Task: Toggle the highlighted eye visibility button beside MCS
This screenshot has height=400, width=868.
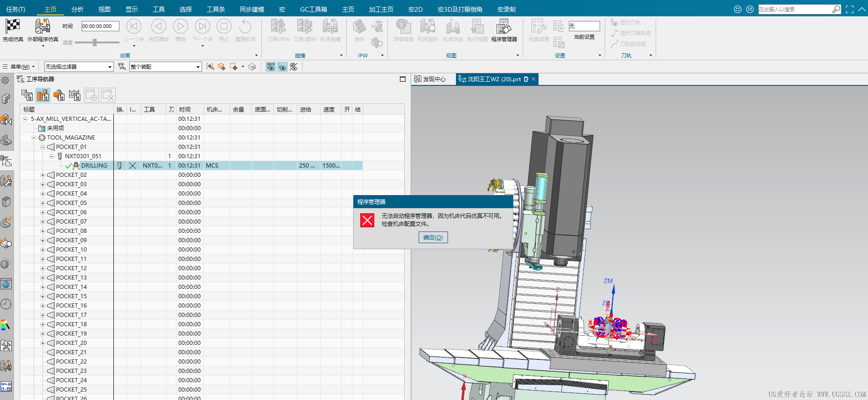Action: click(282, 67)
